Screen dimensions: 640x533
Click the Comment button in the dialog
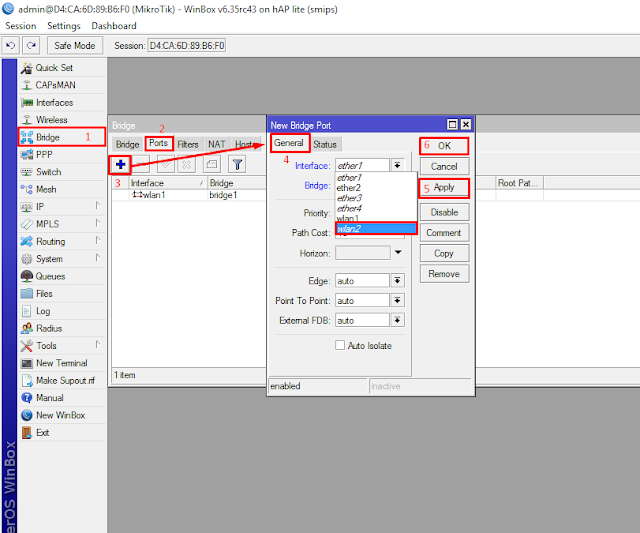click(x=444, y=233)
